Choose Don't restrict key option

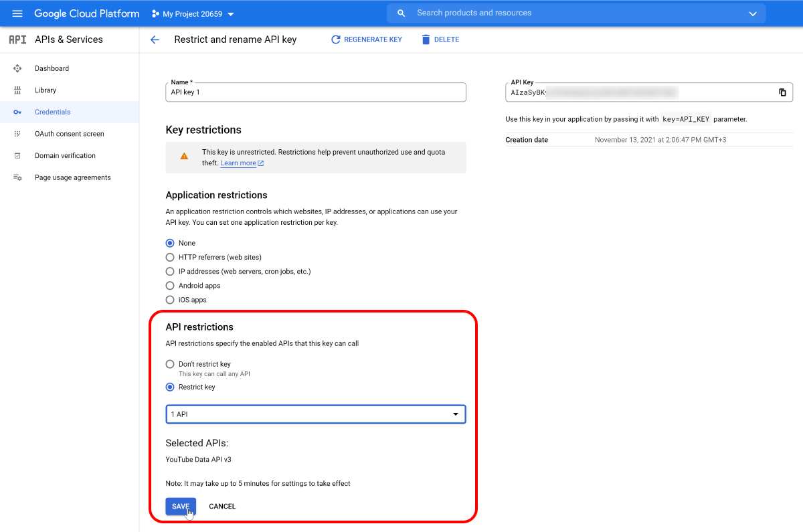tap(170, 364)
